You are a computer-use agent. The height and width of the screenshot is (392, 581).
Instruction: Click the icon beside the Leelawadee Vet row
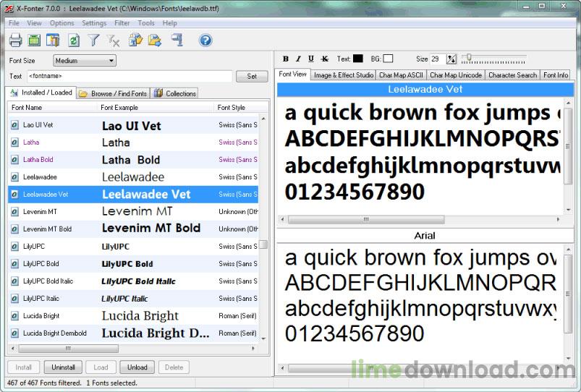pos(14,195)
